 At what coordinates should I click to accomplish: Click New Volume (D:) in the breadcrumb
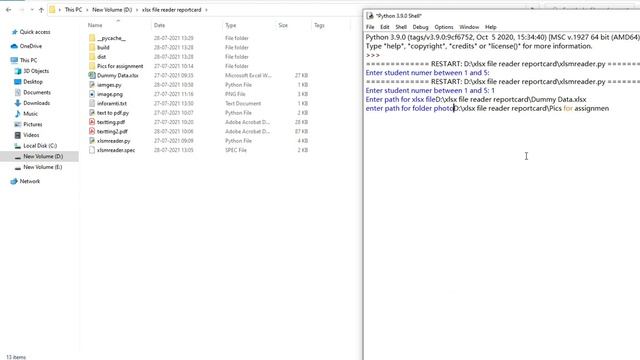112,10
